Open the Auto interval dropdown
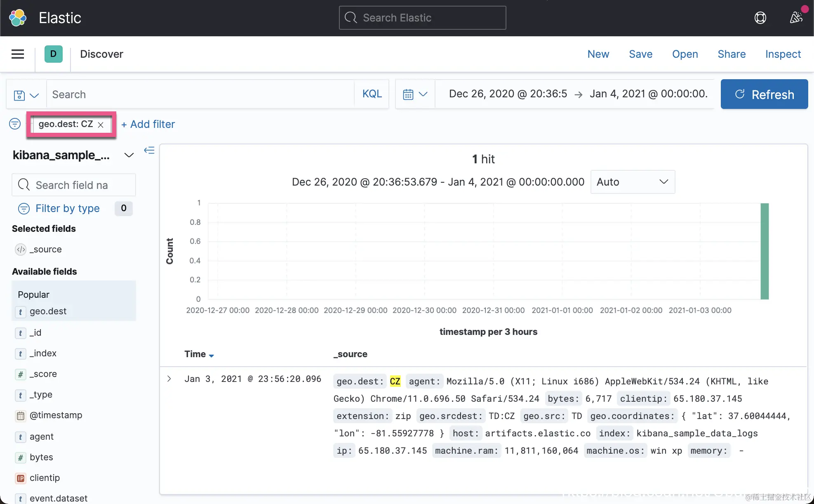 pos(632,182)
